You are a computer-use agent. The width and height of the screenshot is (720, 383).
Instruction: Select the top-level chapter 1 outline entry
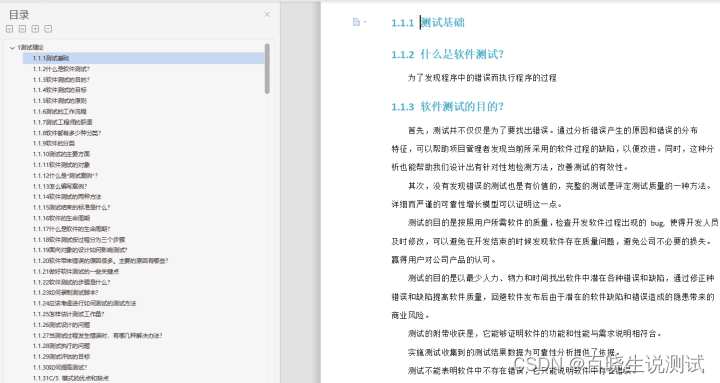pyautogui.click(x=30, y=47)
